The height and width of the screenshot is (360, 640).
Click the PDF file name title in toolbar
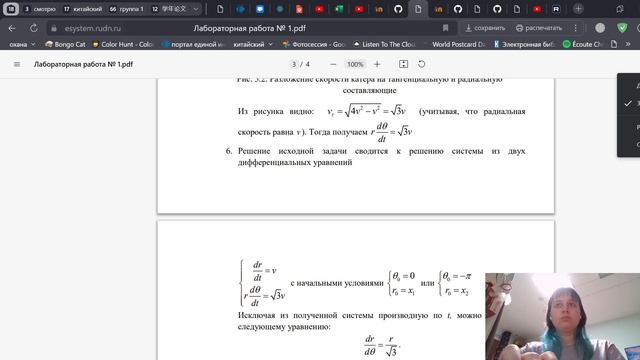[x=83, y=64]
